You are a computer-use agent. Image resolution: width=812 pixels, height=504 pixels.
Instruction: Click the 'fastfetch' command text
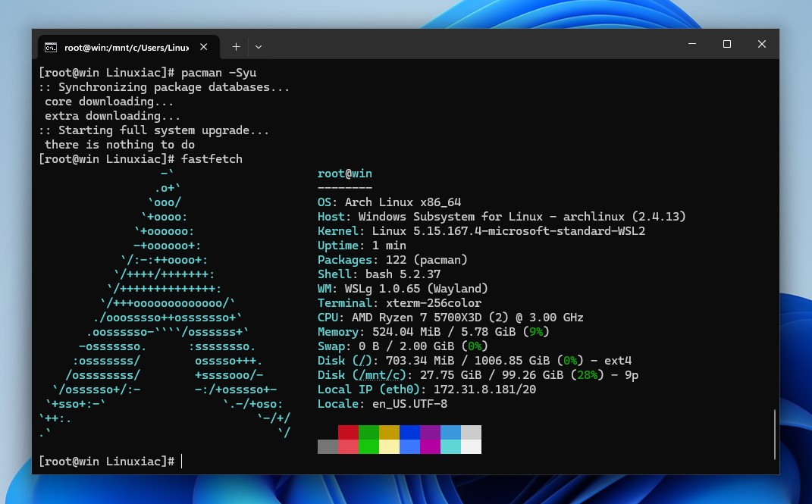[212, 159]
